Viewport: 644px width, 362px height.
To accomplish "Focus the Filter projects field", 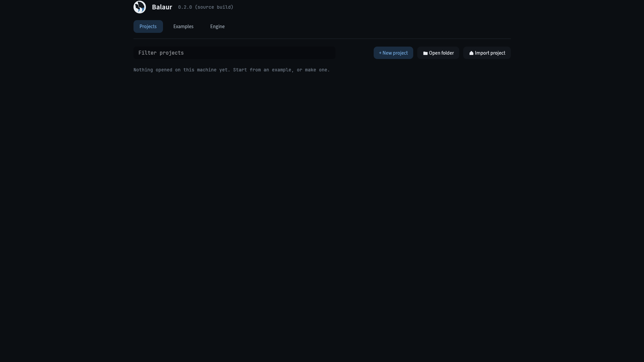I will pos(234,53).
